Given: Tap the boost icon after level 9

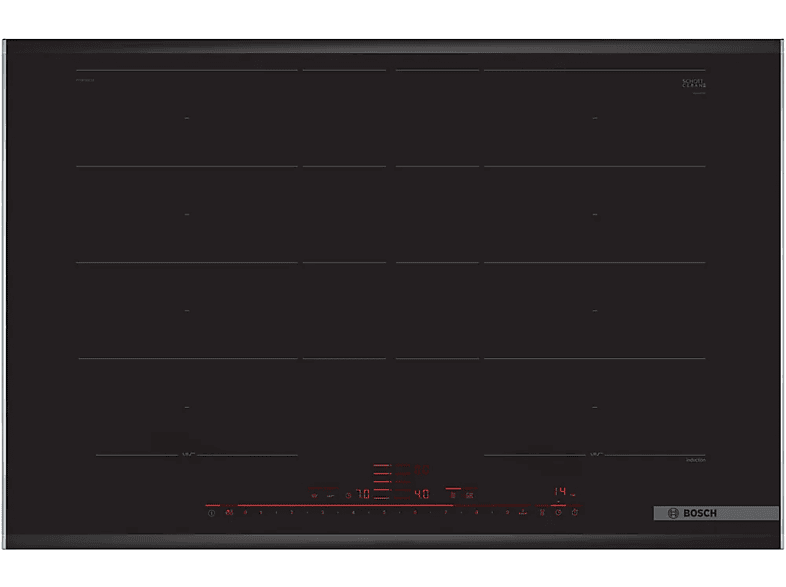Looking at the screenshot, I should [523, 513].
